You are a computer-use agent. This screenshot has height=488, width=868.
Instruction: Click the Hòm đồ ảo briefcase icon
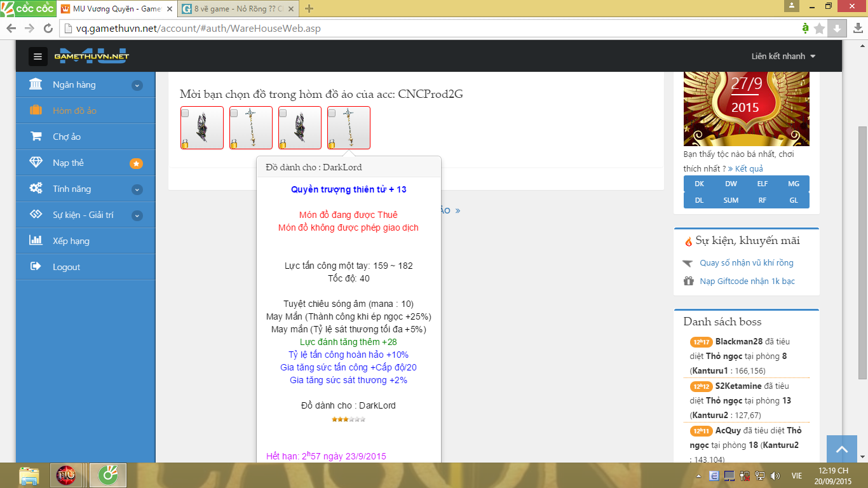[x=36, y=111]
